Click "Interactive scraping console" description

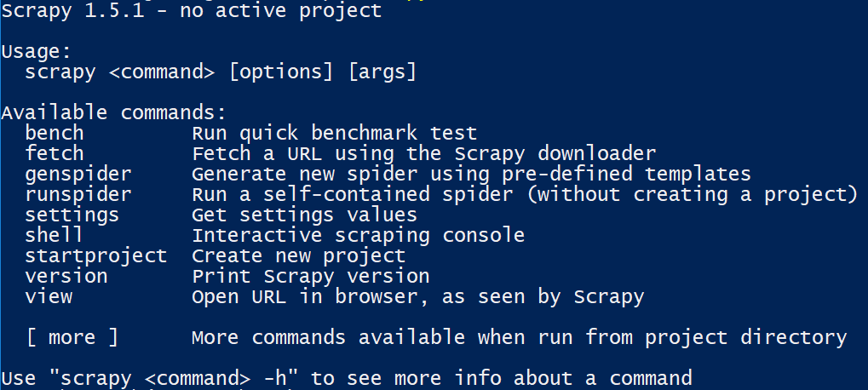(358, 235)
